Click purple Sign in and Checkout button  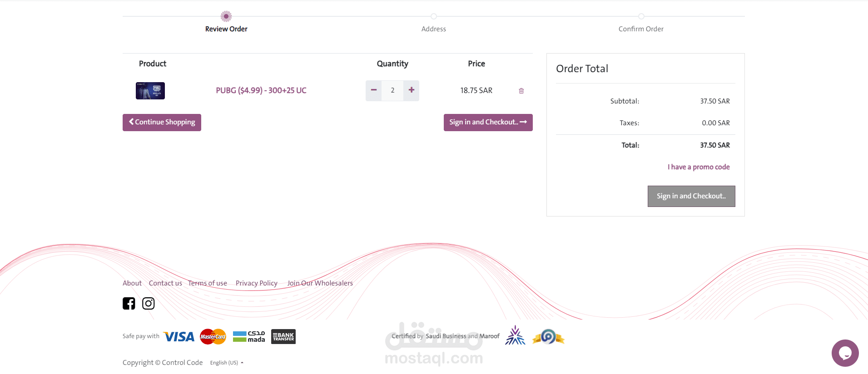click(488, 122)
